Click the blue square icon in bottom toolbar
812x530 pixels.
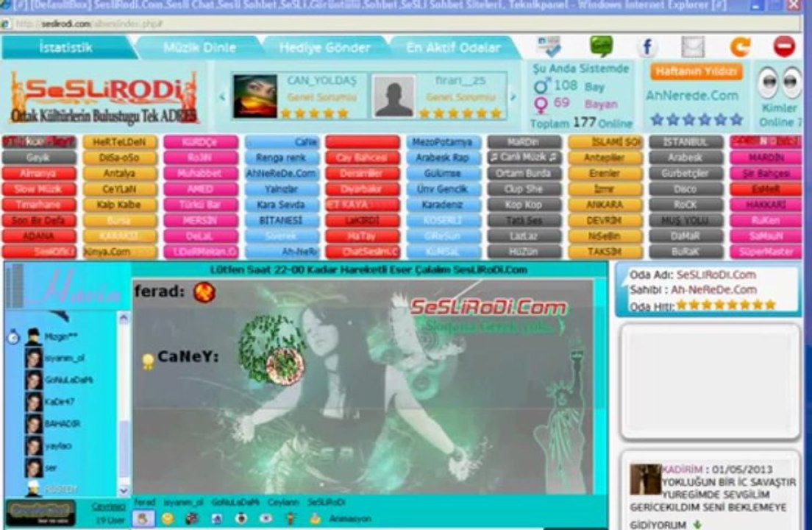coord(216,518)
